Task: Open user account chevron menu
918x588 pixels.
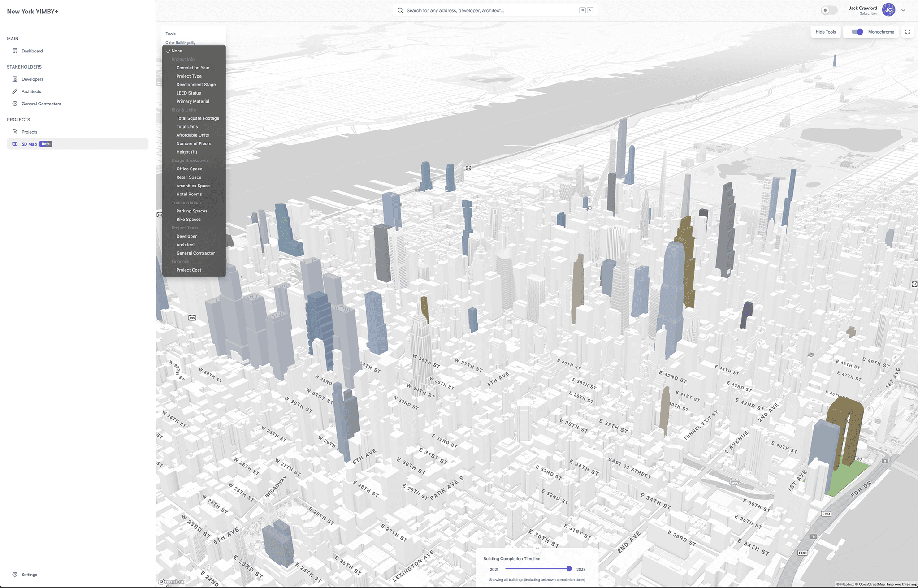Action: click(903, 10)
